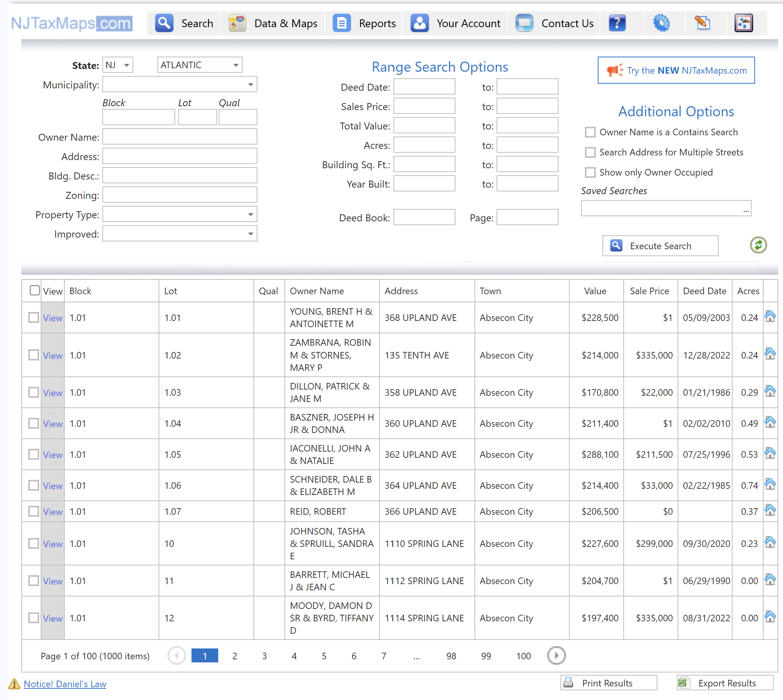The image size is (783, 700).
Task: Click the pencil note icon in toolbar
Action: (x=702, y=23)
